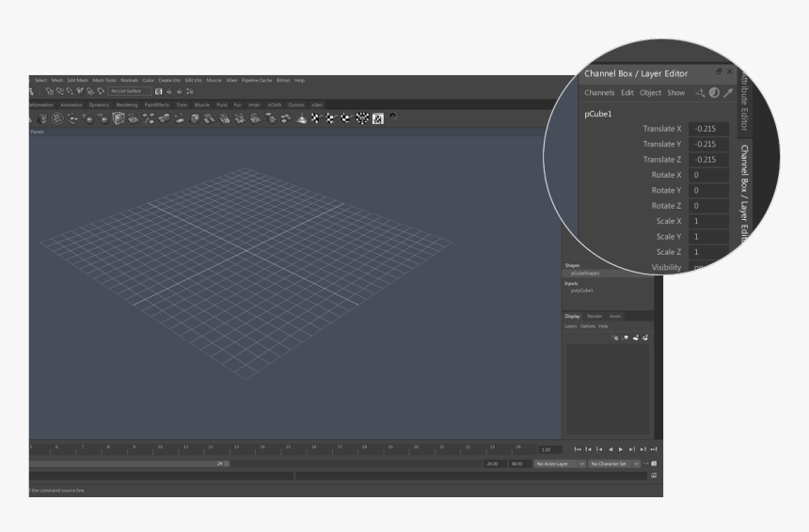
Task: Step back one frame
Action: point(599,449)
